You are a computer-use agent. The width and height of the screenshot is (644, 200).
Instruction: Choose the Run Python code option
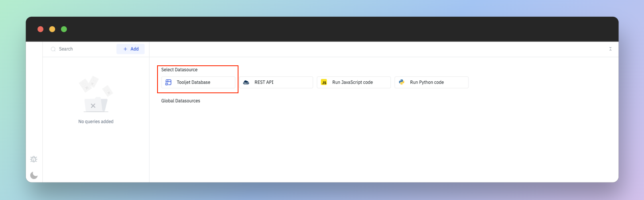tap(431, 82)
